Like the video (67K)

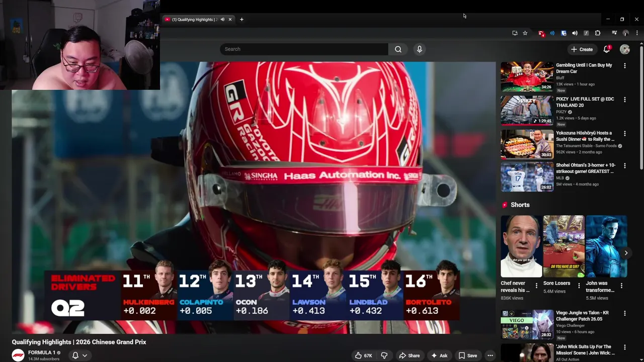coord(363,355)
